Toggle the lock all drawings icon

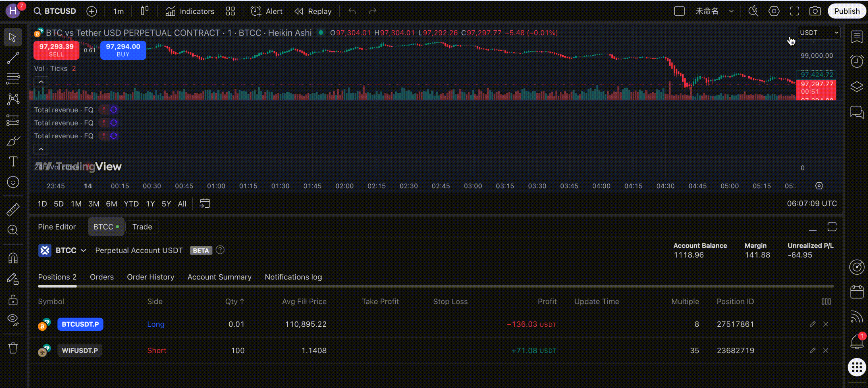point(13,300)
